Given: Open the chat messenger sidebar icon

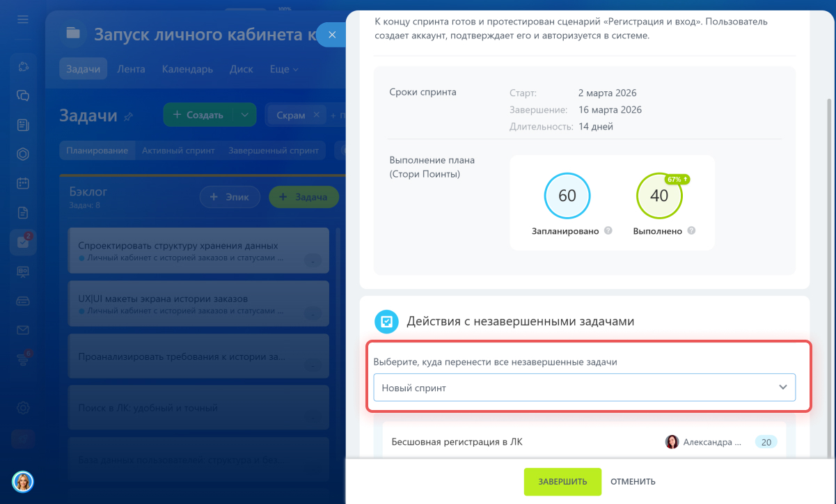Looking at the screenshot, I should [23, 96].
